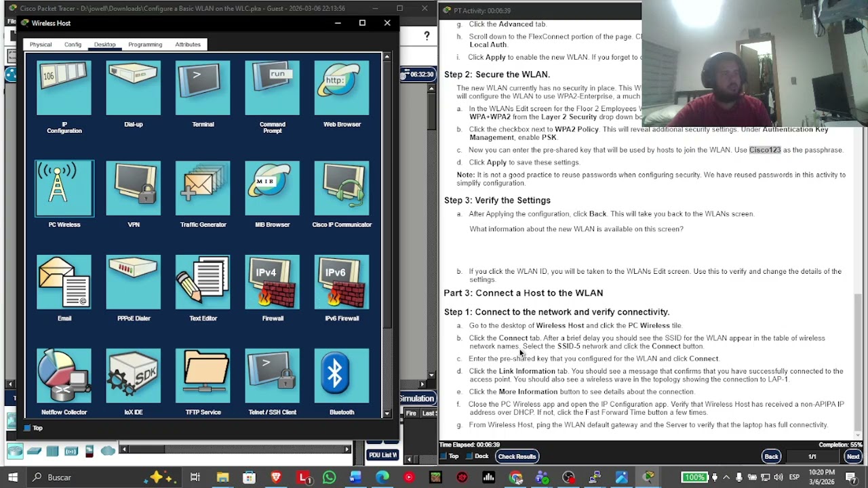Launch the Traffic Generator app
The image size is (868, 488).
[x=203, y=195]
